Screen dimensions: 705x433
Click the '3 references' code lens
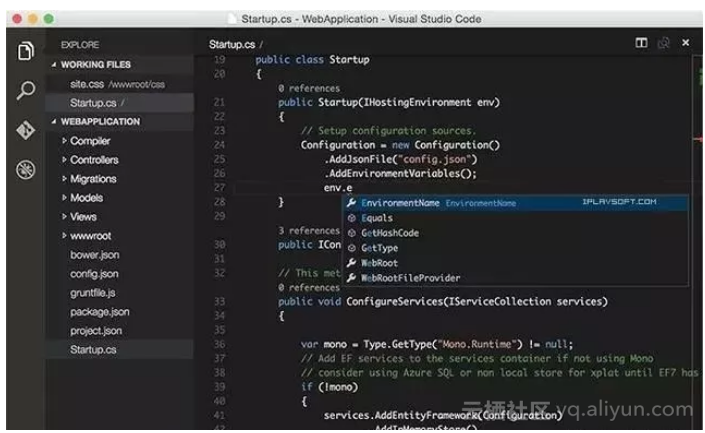(x=309, y=231)
